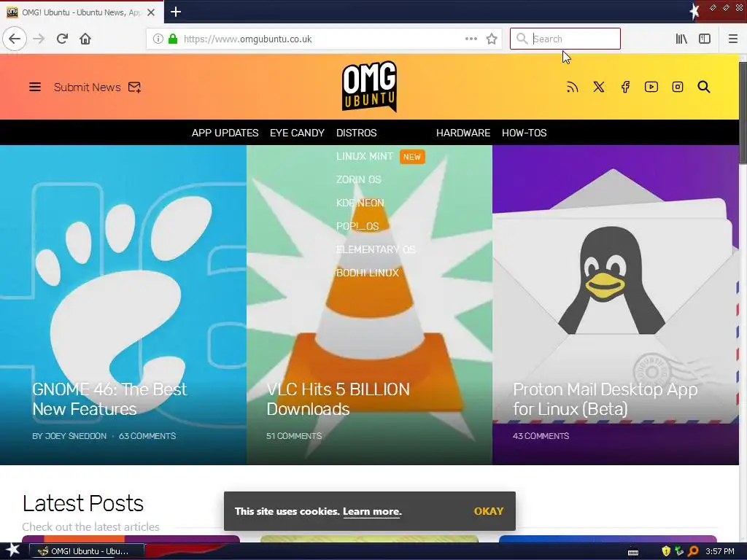Select Linux Mint from Distros menu

click(x=365, y=156)
